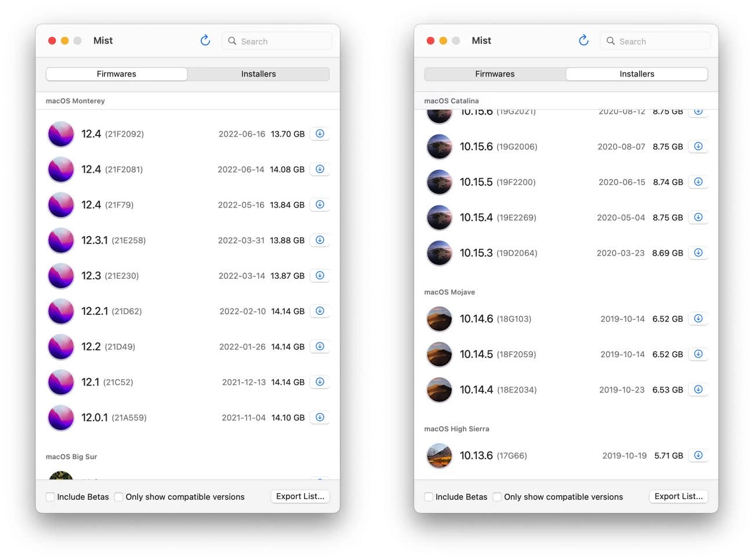Screen dimensions: 754x560
Task: Download installer 10.15.5 (19F2200)
Action: (x=698, y=181)
